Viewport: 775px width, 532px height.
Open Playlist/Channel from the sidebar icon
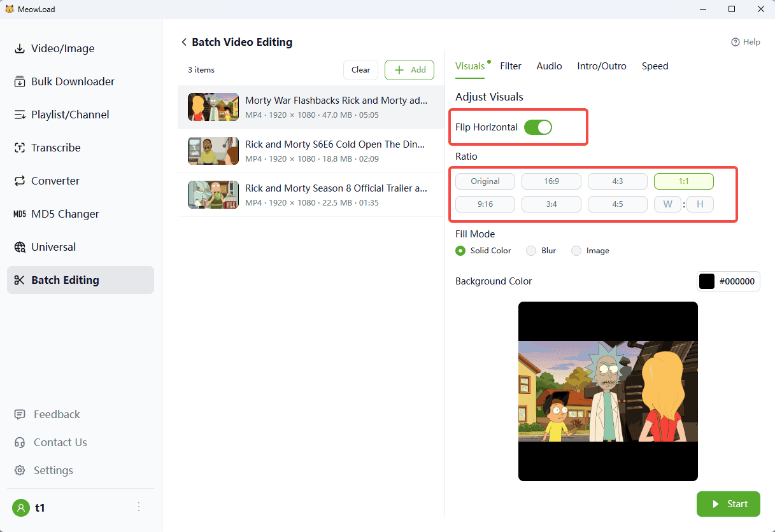[20, 115]
